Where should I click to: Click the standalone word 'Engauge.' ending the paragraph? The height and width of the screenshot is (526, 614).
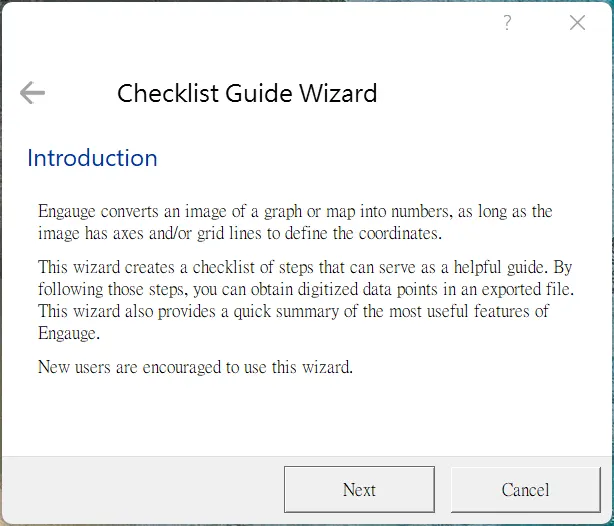click(x=70, y=333)
